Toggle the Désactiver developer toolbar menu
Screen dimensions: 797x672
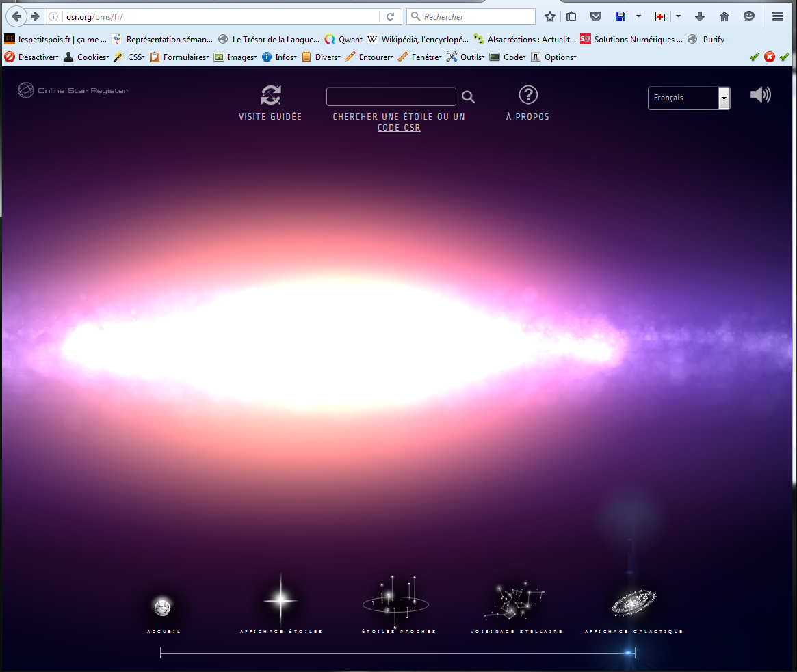pos(32,57)
